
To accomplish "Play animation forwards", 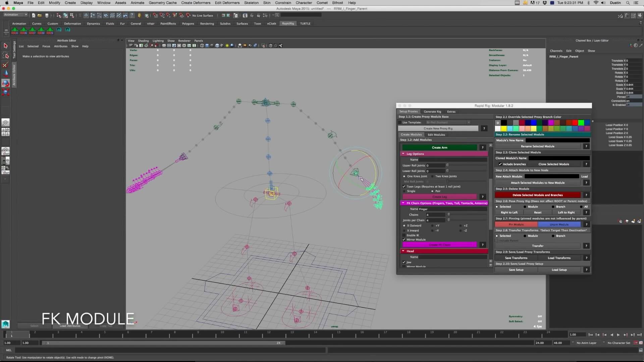I will (619, 335).
